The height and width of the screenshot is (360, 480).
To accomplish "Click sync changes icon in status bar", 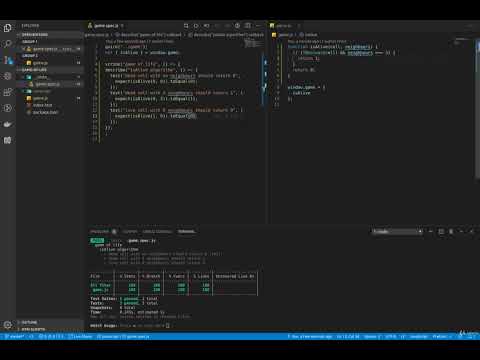I will pyautogui.click(x=31, y=336).
